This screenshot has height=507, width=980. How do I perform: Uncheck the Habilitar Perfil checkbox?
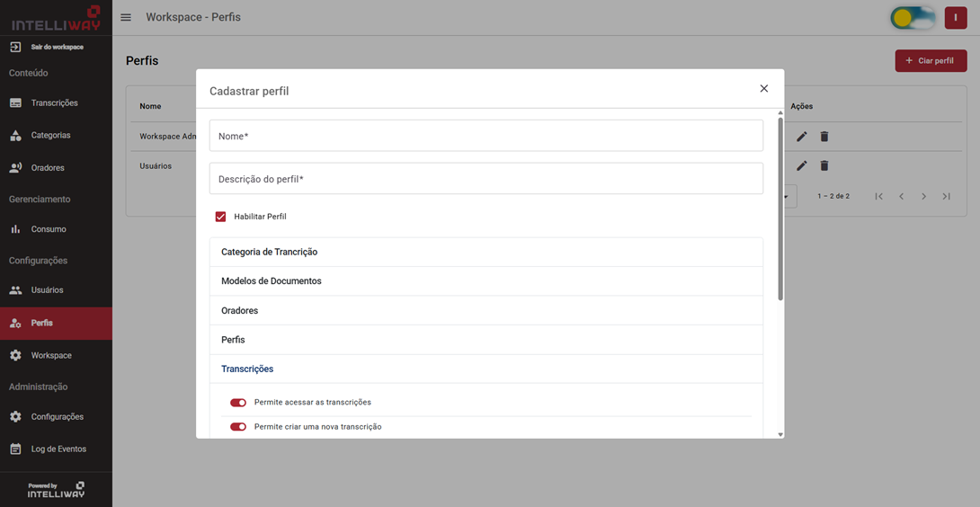[220, 217]
